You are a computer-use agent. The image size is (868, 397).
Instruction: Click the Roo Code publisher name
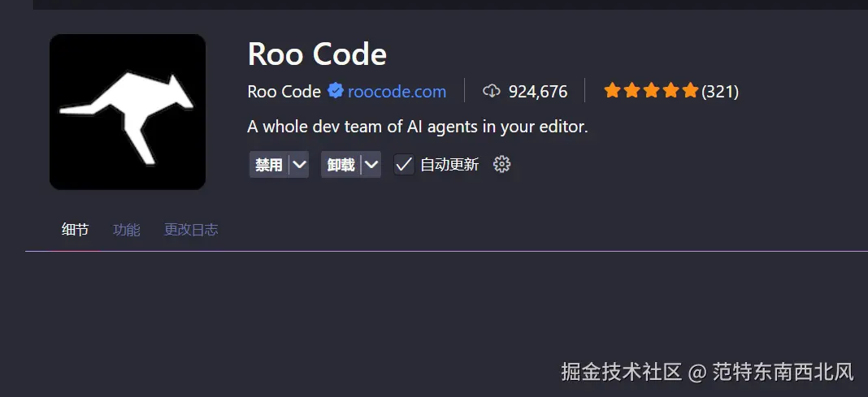point(284,92)
